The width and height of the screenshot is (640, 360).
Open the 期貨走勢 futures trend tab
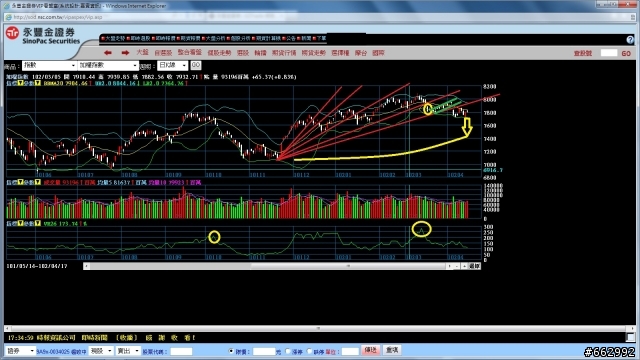314,53
